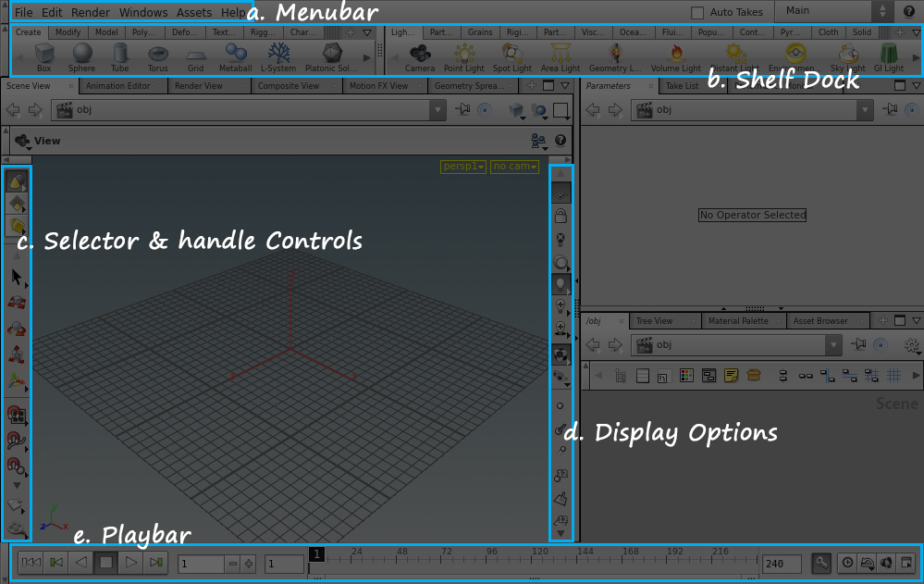924x584 pixels.
Task: Switch to the Material Palette tab
Action: [738, 321]
